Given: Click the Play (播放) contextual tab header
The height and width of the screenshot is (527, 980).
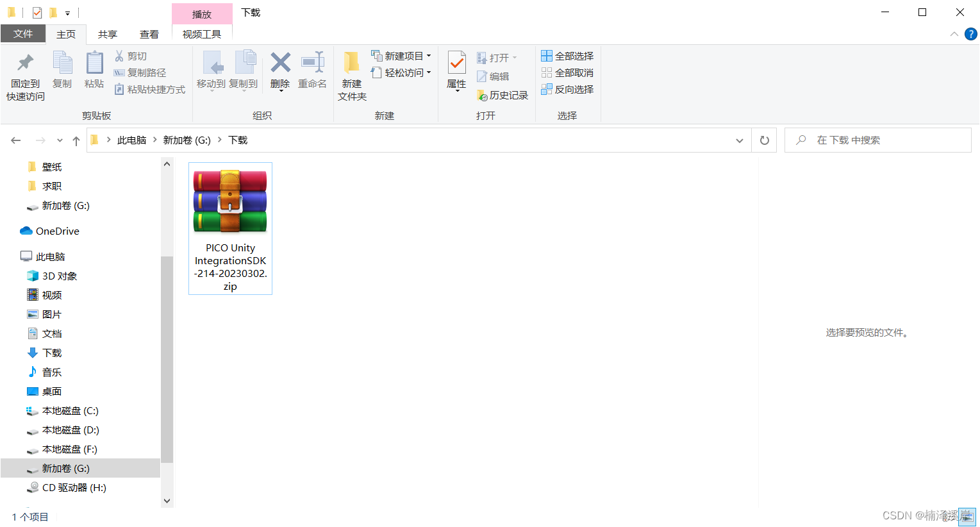Looking at the screenshot, I should [x=202, y=14].
